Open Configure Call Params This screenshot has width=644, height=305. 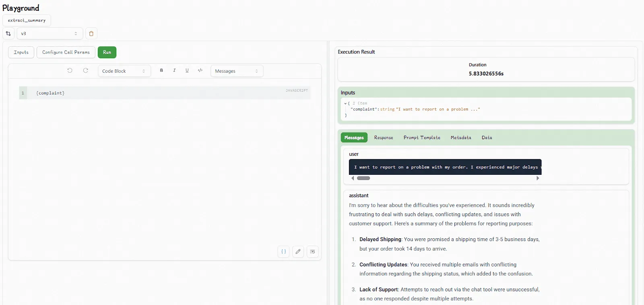click(66, 52)
